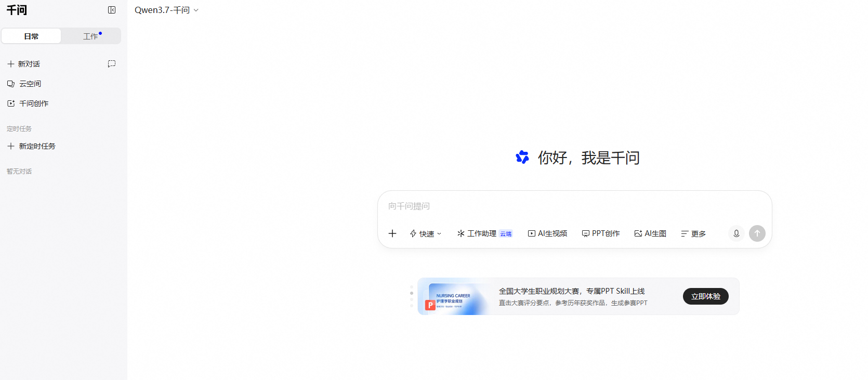
Task: Open the 快速 mode dropdown
Action: click(x=426, y=233)
